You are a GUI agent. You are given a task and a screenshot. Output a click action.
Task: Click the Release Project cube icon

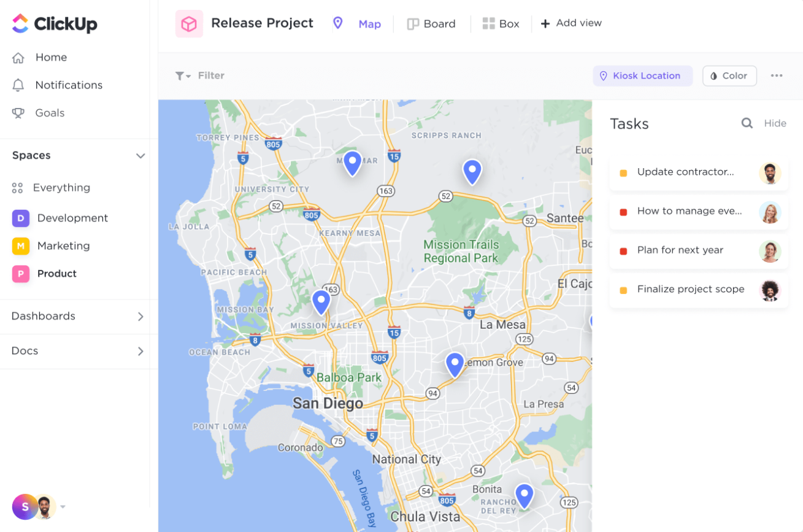pos(189,24)
